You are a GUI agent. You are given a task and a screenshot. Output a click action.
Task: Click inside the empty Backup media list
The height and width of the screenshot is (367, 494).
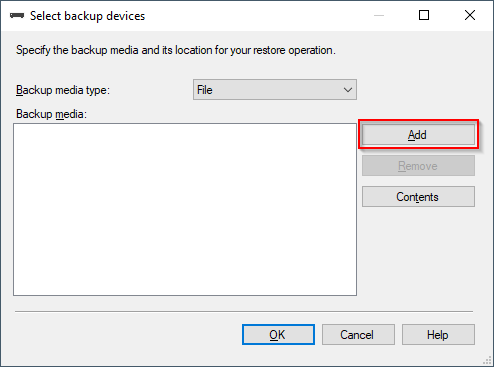[x=185, y=209]
